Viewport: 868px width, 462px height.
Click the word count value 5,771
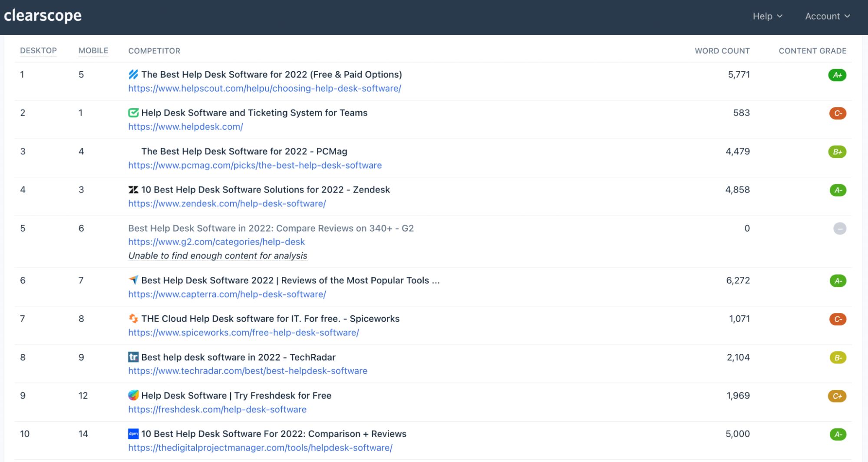click(739, 74)
